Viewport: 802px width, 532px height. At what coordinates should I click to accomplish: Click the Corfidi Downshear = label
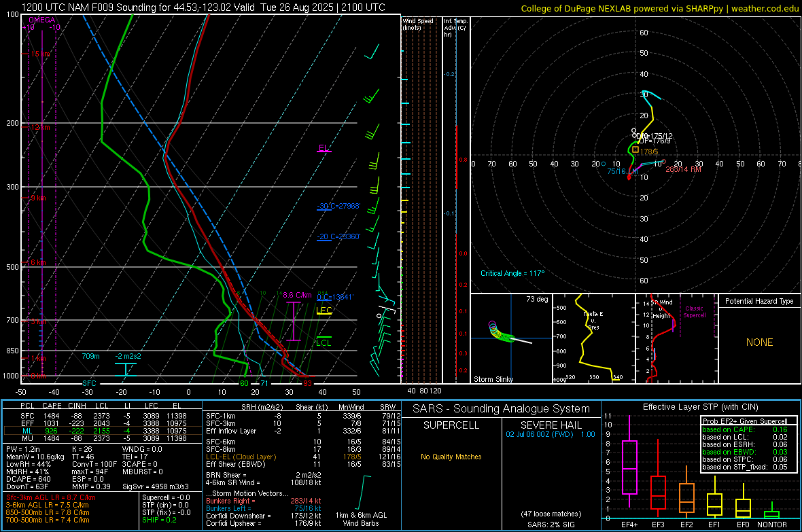239,516
